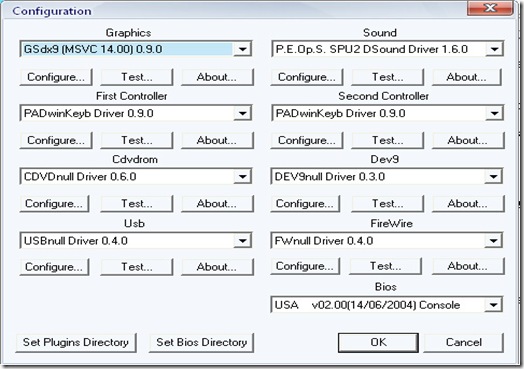Configure the Usb plugin
Viewport: 524px width, 369px height.
[x=54, y=267]
